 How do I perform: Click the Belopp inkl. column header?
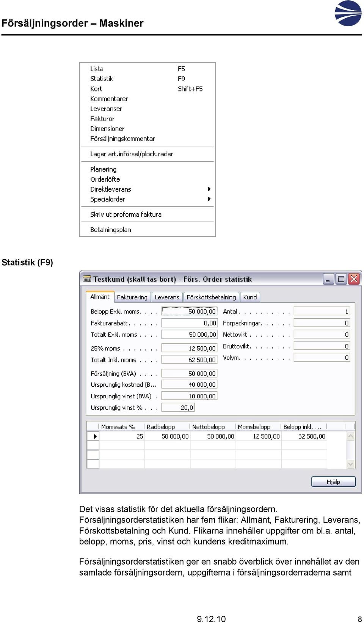click(x=304, y=427)
